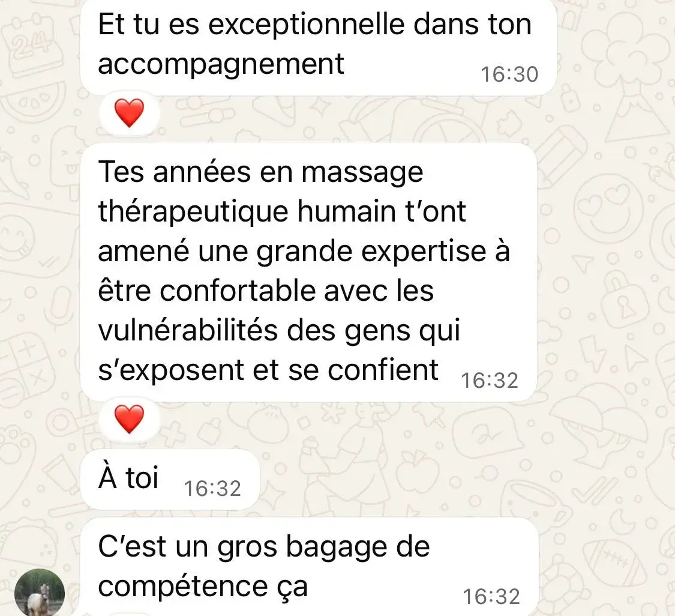Tap the word "compétence" in the last message
This screenshot has height=616, width=675.
[183, 587]
